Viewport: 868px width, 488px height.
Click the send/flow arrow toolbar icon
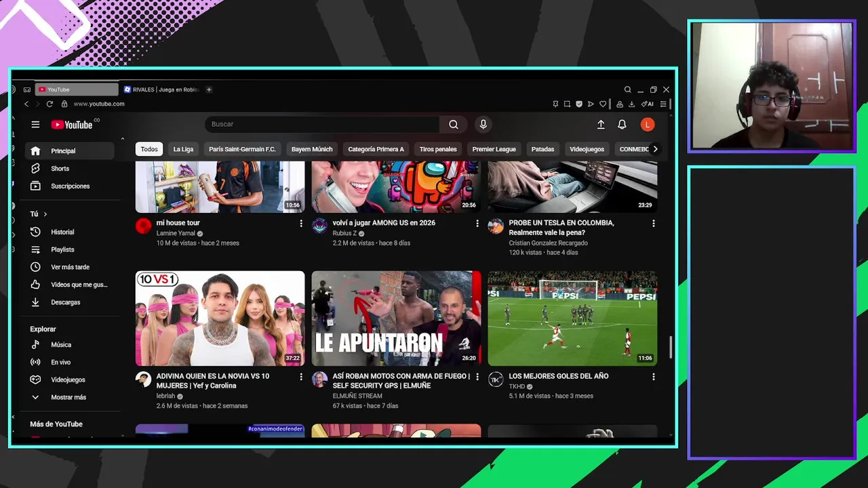tap(591, 104)
